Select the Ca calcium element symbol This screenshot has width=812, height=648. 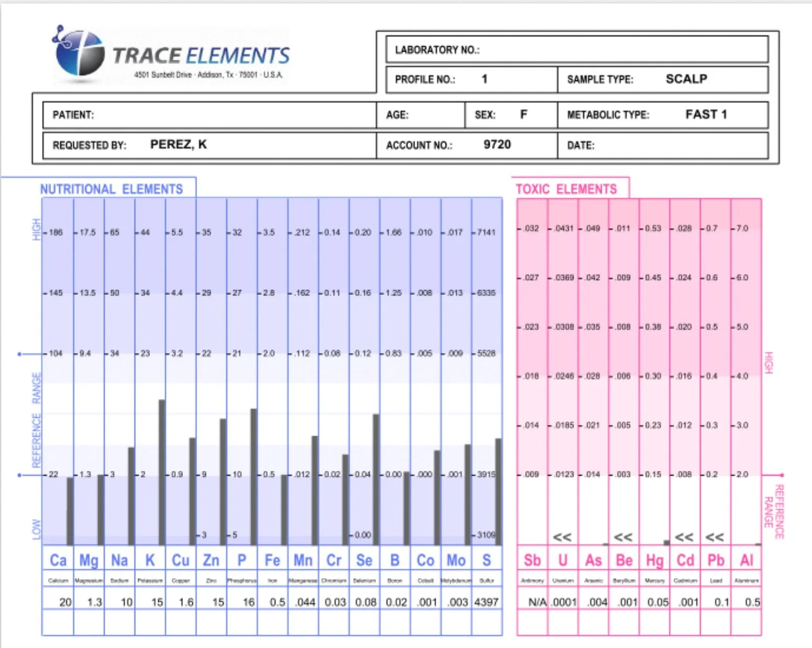coord(58,560)
